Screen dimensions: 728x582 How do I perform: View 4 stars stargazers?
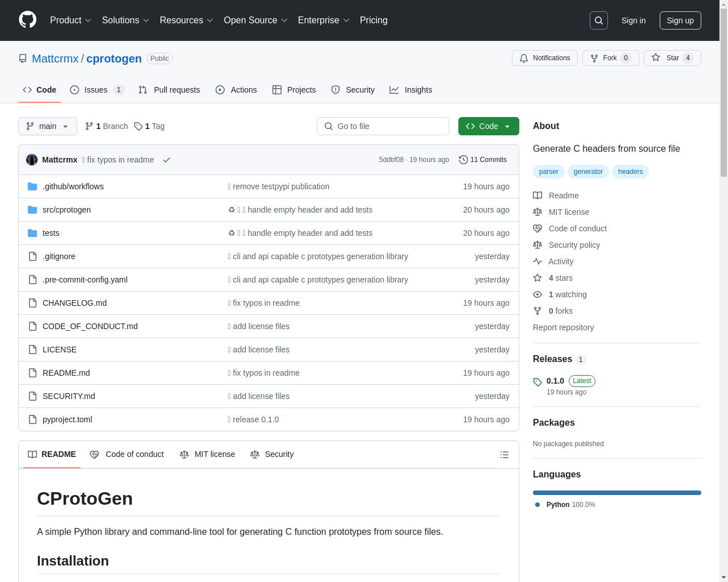tap(553, 278)
